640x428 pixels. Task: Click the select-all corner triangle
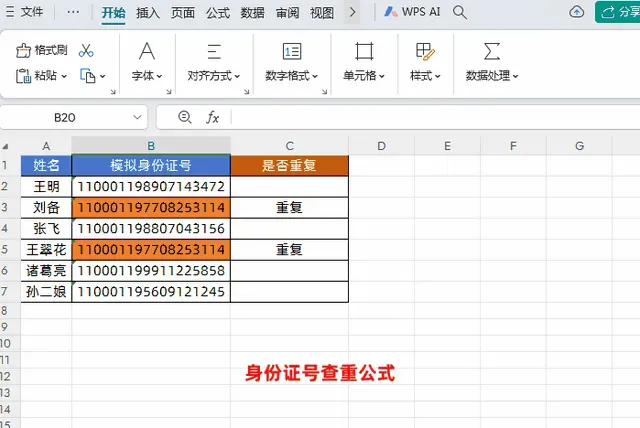(5, 146)
